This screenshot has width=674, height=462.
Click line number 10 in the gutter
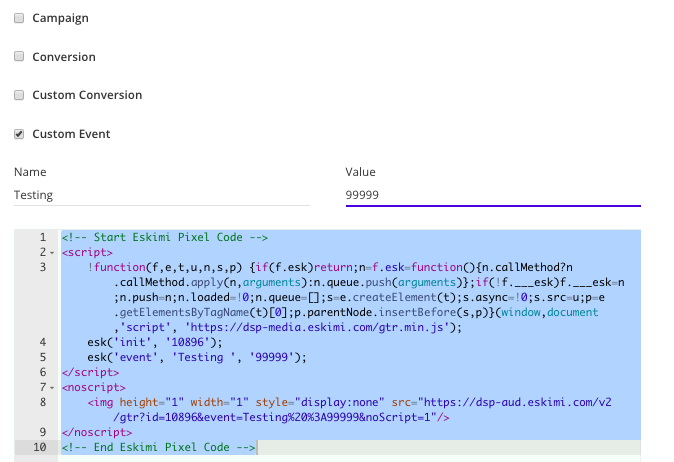tap(40, 447)
